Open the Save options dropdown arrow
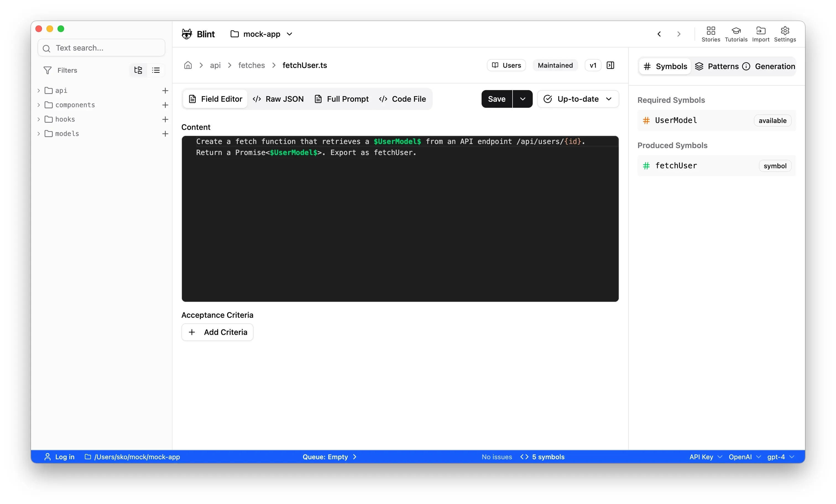Screen dimensions: 836x504 tap(522, 99)
